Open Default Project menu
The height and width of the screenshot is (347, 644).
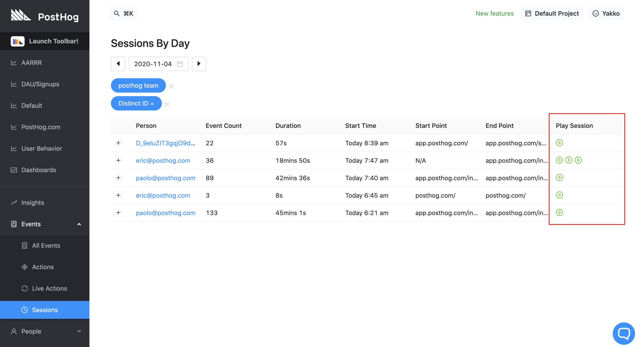[552, 13]
